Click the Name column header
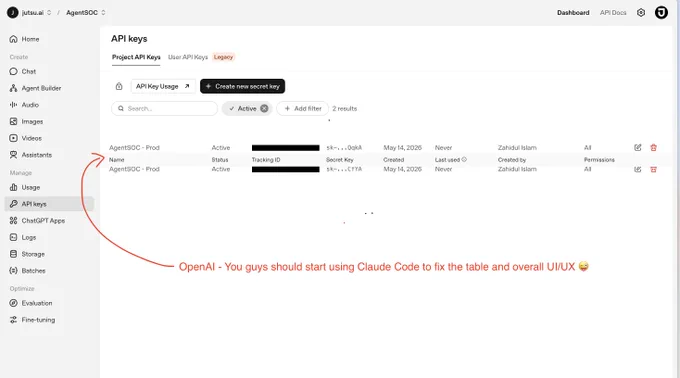This screenshot has height=378, width=680. pos(117,160)
